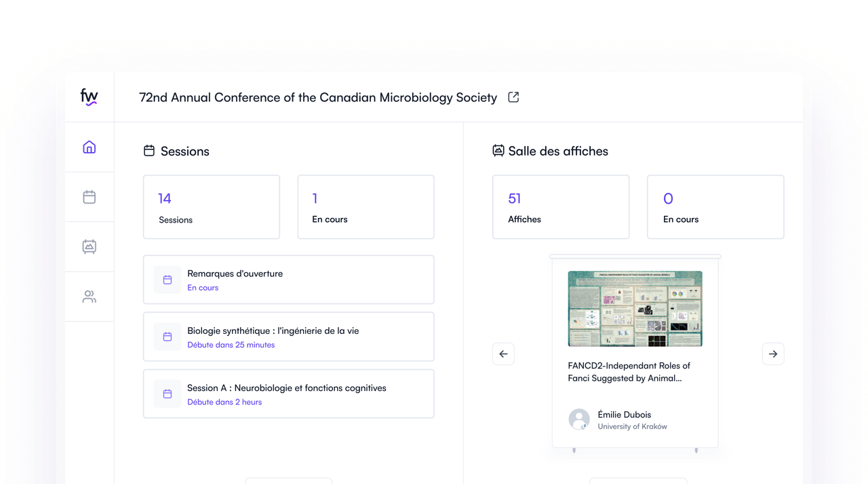Image resolution: width=868 pixels, height=484 pixels.
Task: Click Émilie Dubois author avatar
Action: click(579, 420)
